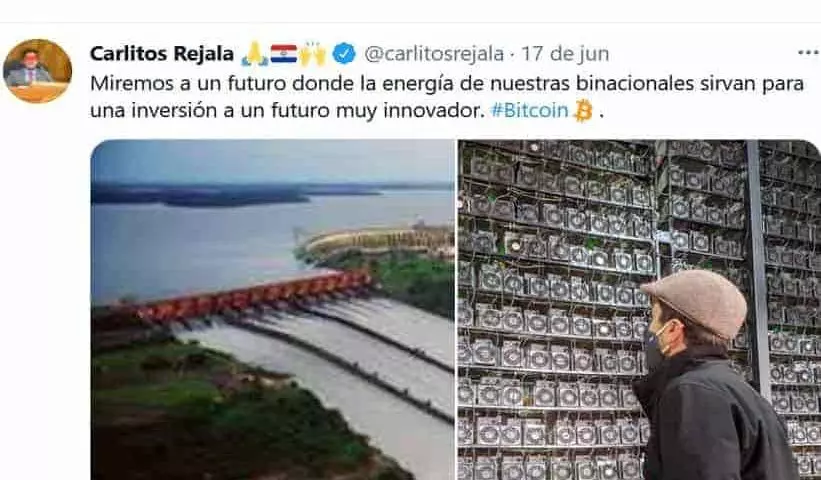Click the blue verified badge icon
This screenshot has width=821, height=480.
pyautogui.click(x=344, y=53)
